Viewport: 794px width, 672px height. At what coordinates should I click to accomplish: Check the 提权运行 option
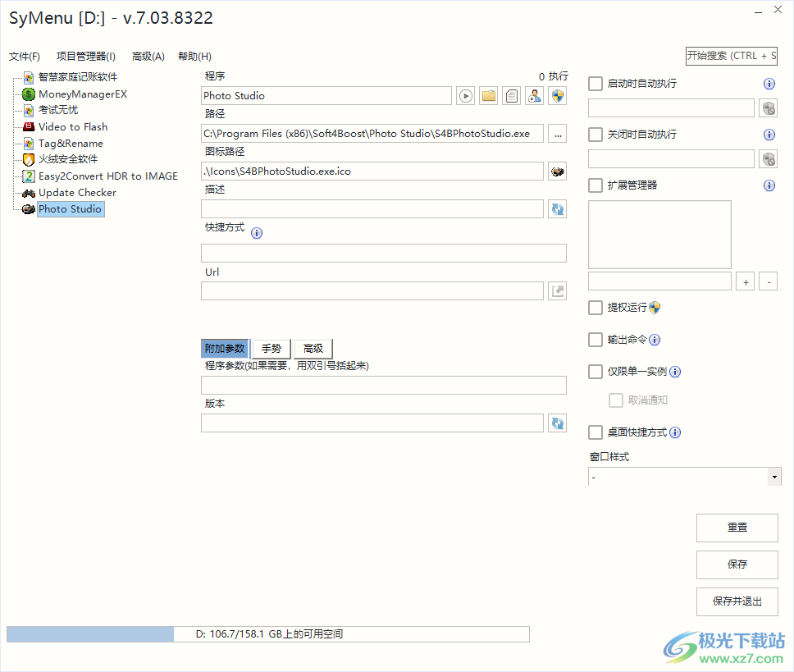pos(595,308)
